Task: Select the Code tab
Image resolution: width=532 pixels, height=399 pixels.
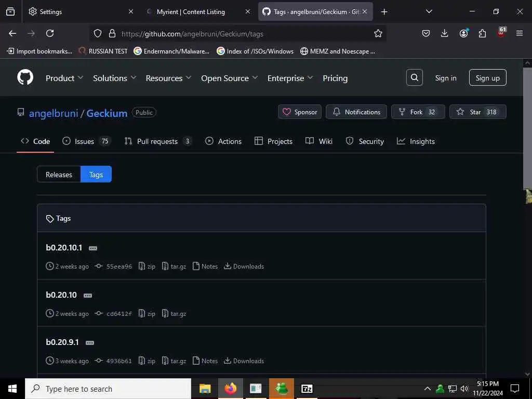Action: pos(35,141)
